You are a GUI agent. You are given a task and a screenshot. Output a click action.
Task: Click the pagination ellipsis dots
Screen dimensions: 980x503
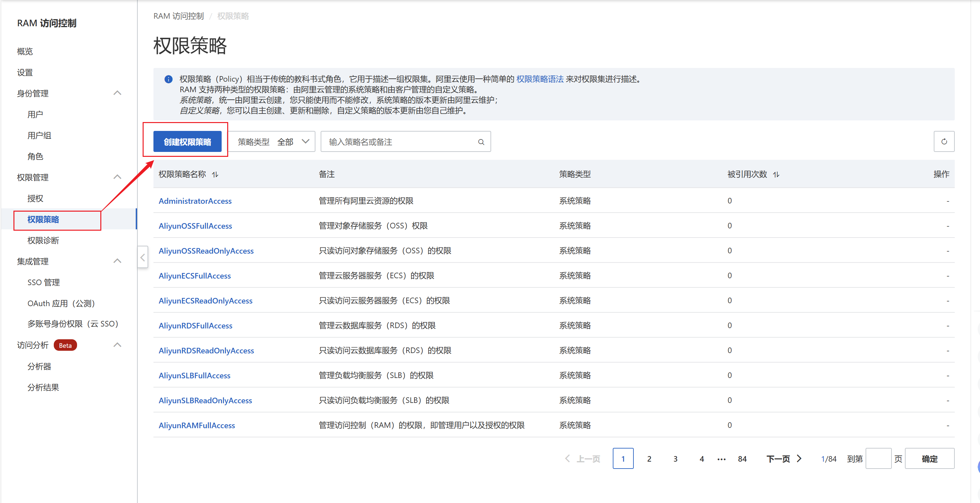tap(721, 459)
